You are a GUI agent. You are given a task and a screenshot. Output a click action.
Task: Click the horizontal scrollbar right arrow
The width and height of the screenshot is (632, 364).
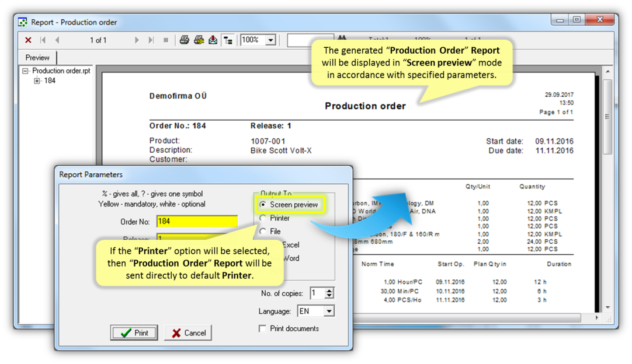coord(597,318)
